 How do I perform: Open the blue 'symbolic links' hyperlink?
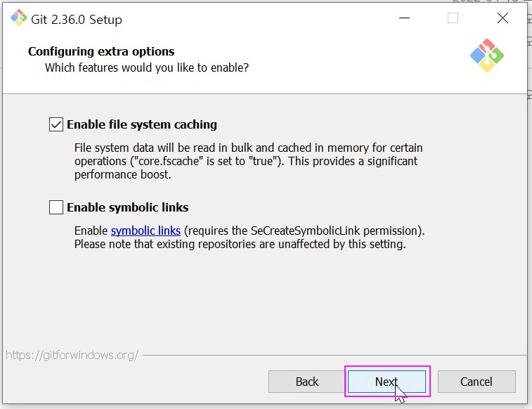click(145, 231)
